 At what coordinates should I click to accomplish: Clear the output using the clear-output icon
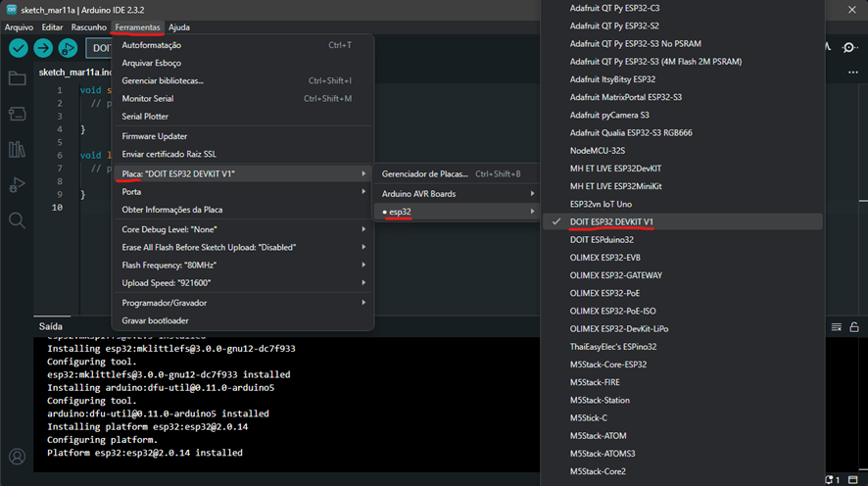pos(835,326)
